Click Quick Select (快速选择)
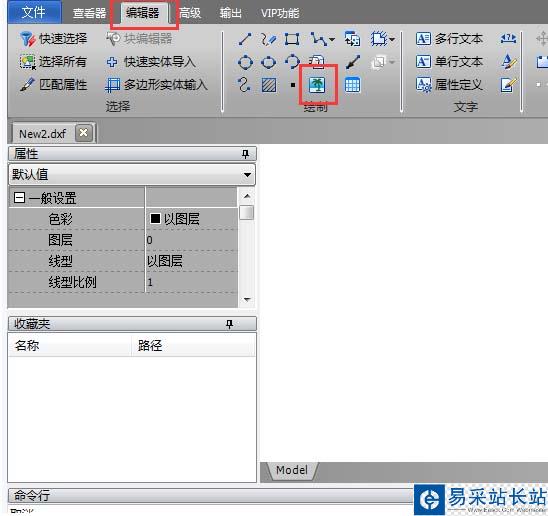The height and width of the screenshot is (516, 548). [53, 39]
